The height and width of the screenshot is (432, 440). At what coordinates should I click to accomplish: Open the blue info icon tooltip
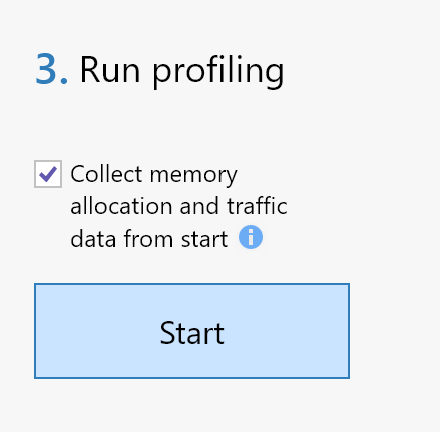point(251,237)
